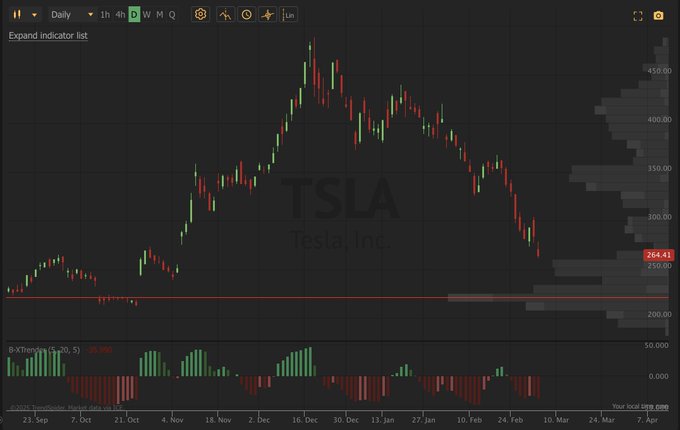Click the 200.00 price axis label
Viewport: 680px width, 430px height.
coord(659,314)
